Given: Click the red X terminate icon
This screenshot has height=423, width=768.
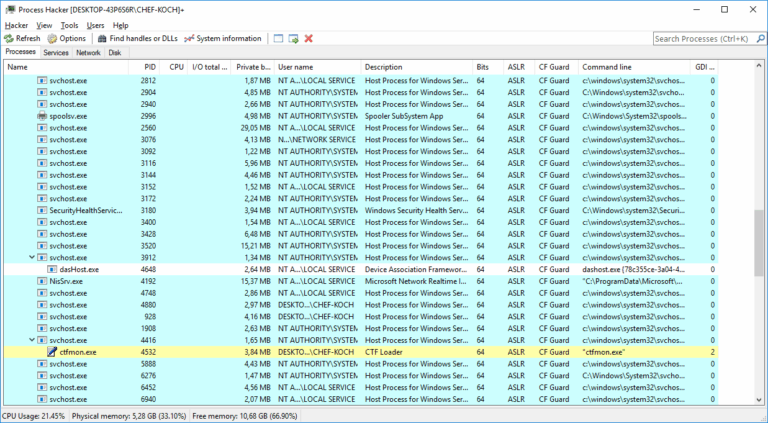Looking at the screenshot, I should pos(309,38).
